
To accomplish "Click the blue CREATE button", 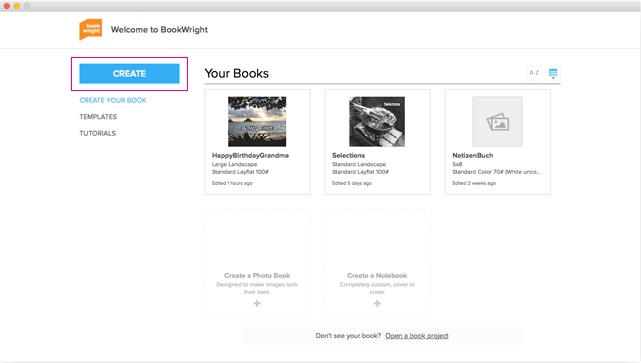I will (x=129, y=74).
